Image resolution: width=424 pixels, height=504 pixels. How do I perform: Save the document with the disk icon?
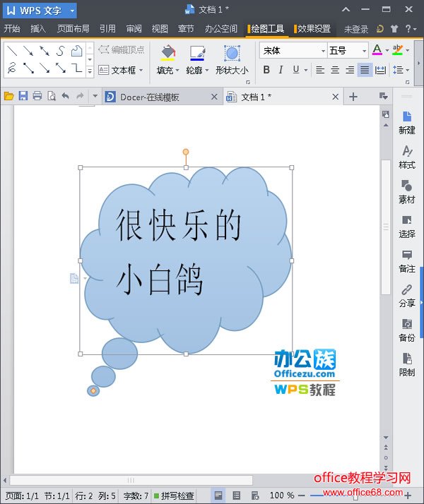(x=23, y=96)
